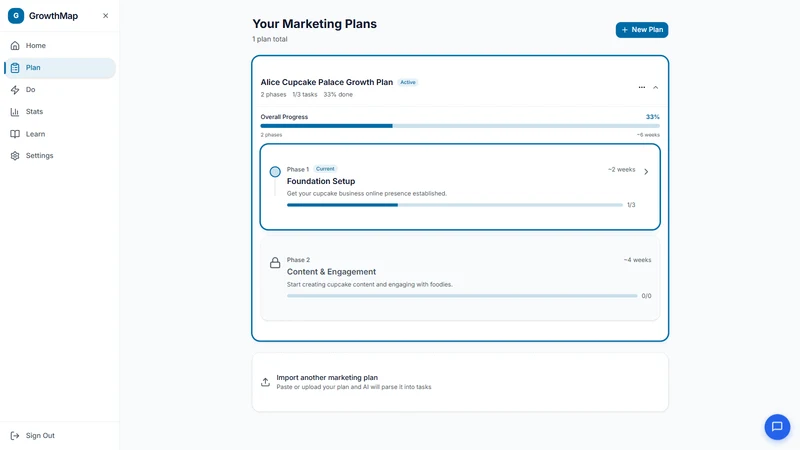The width and height of the screenshot is (800, 450).
Task: Click the '1 plan total' text
Action: (270, 39)
